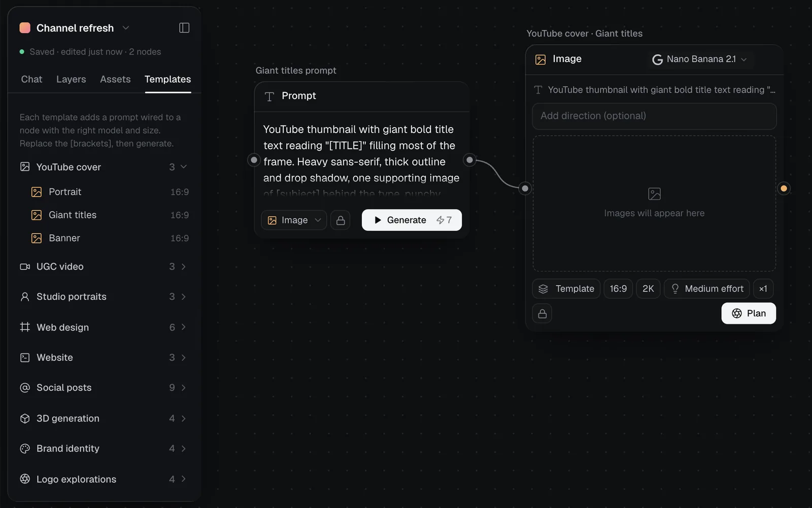The image size is (812, 508).
Task: Click the orange Channel refresh project swatch
Action: [x=25, y=28]
